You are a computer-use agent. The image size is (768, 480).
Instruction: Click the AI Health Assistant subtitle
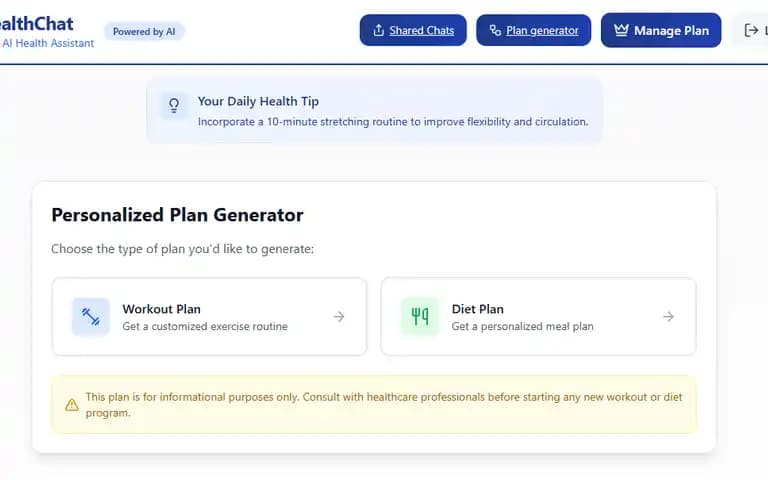point(48,43)
